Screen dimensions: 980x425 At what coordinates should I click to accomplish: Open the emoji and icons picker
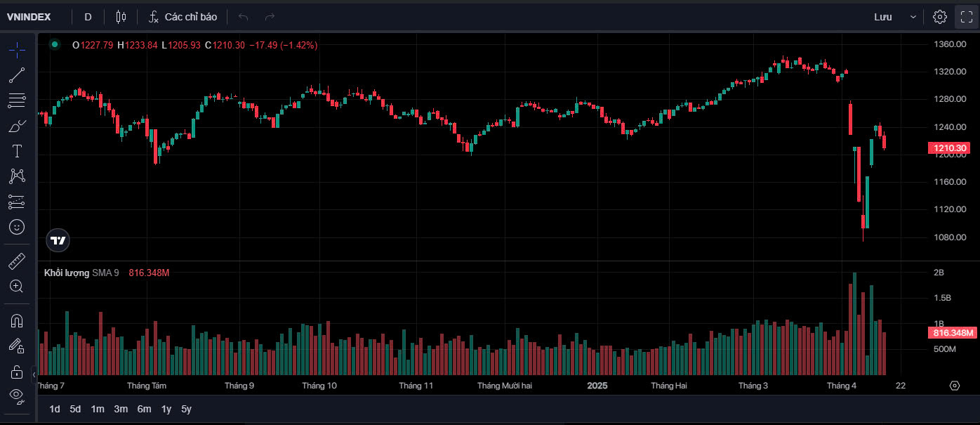pos(17,227)
